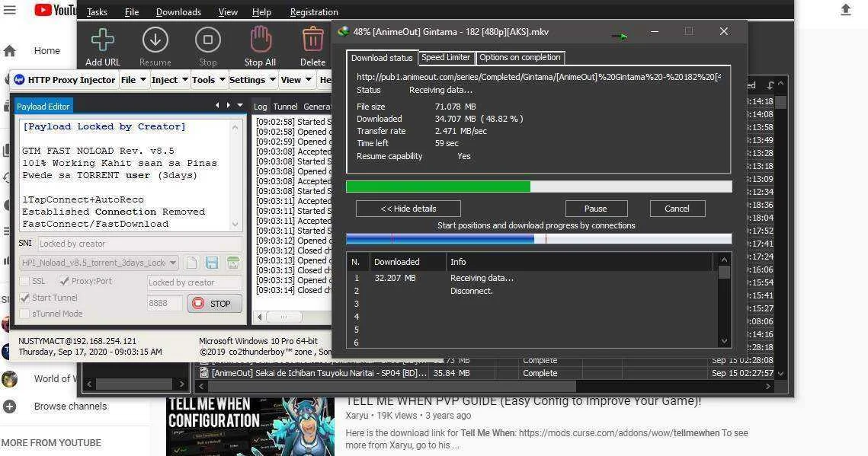This screenshot has height=456, width=868.
Task: Open the View dropdown in Proxy Injector
Action: (x=296, y=80)
